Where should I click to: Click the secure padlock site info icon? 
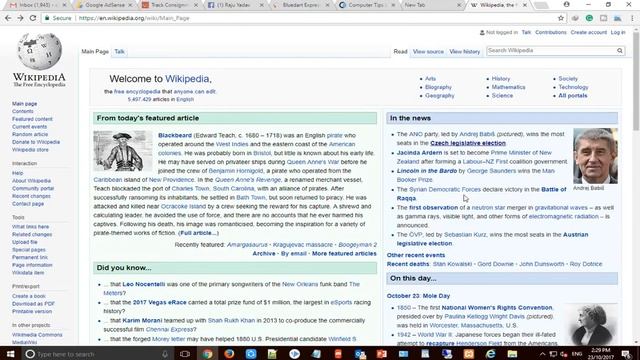point(47,18)
